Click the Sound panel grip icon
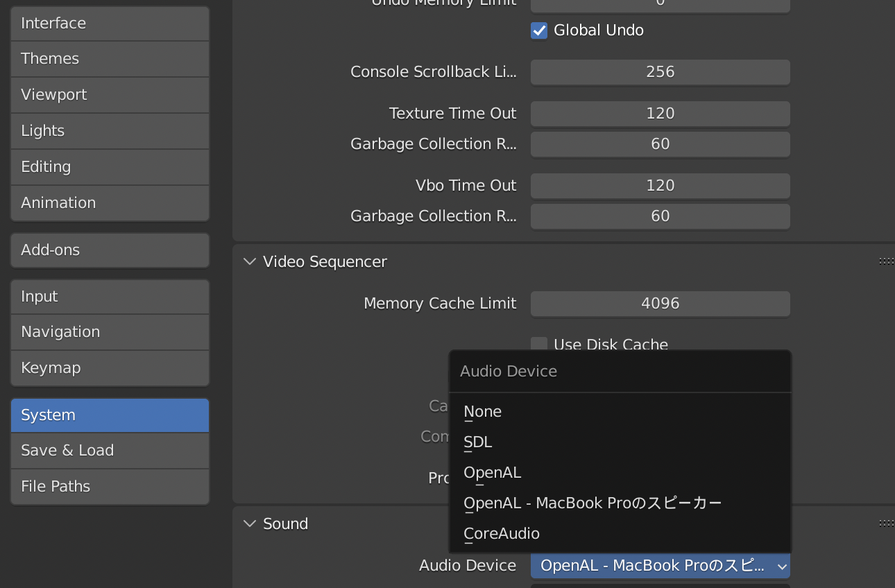Viewport: 895px width, 588px height. [x=886, y=524]
